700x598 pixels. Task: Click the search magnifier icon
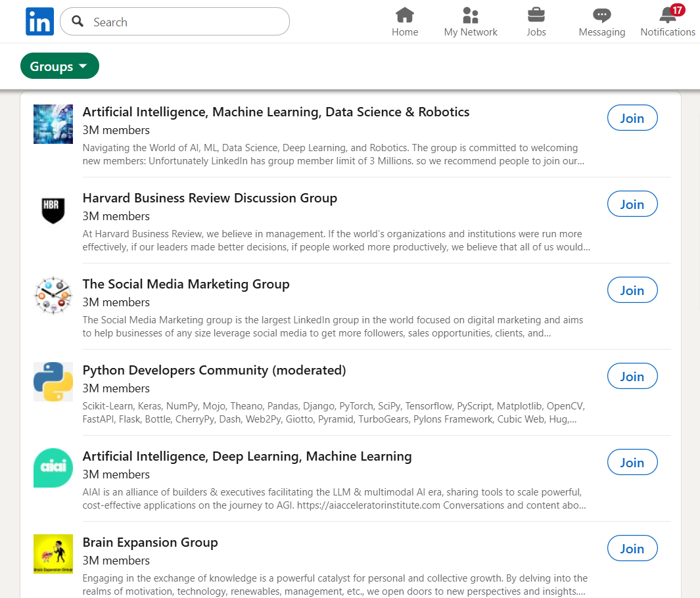click(x=77, y=21)
